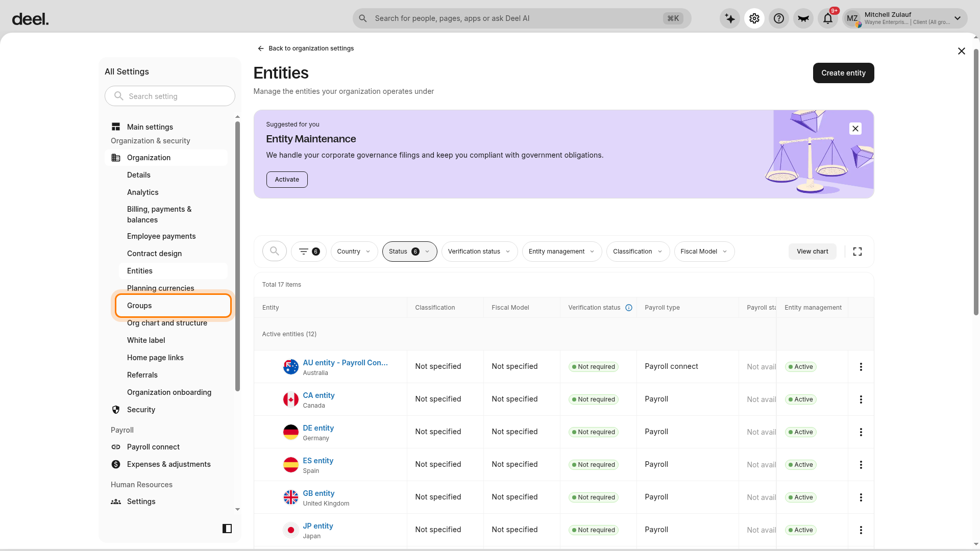Click the Spain flag icon
This screenshot has width=980, height=551.
(291, 465)
